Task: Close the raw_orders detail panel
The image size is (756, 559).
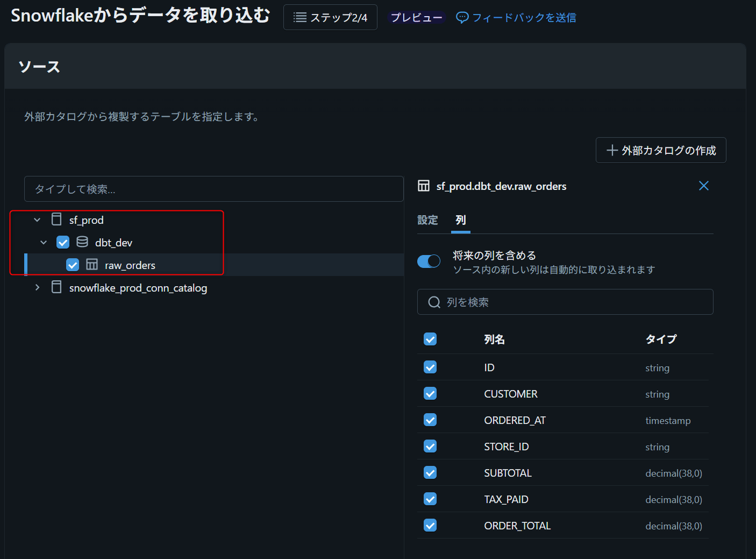Action: pyautogui.click(x=703, y=186)
